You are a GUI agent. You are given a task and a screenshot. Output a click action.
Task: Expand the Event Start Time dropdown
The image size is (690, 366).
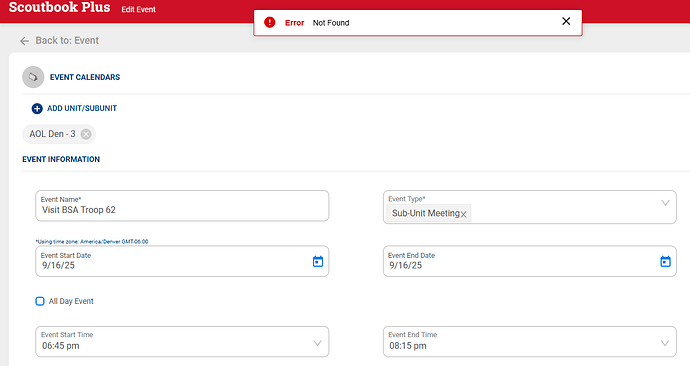click(x=317, y=343)
